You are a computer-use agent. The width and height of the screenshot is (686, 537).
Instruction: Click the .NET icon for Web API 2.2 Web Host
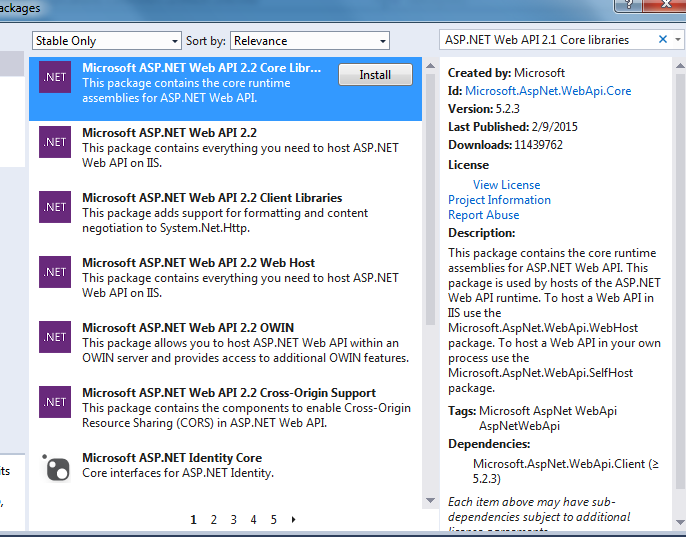pyautogui.click(x=54, y=272)
